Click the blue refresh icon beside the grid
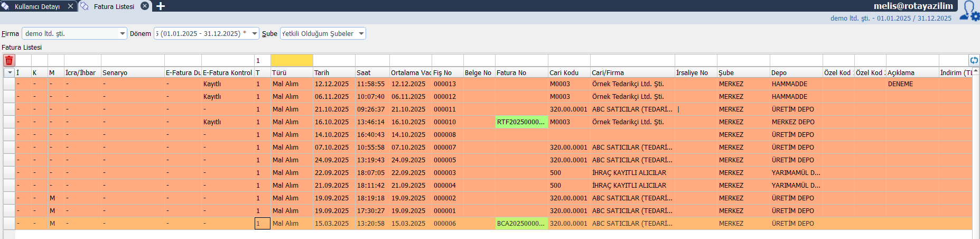 [x=974, y=60]
